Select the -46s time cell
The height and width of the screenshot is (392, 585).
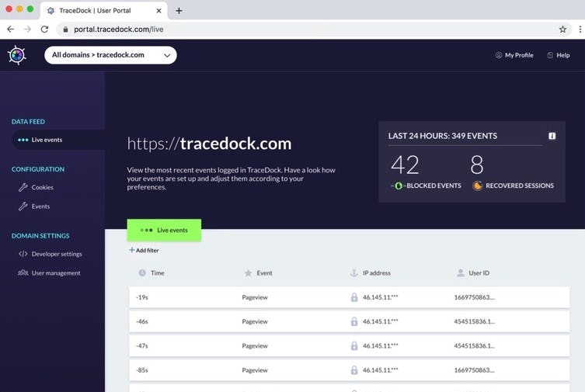pyautogui.click(x=142, y=321)
